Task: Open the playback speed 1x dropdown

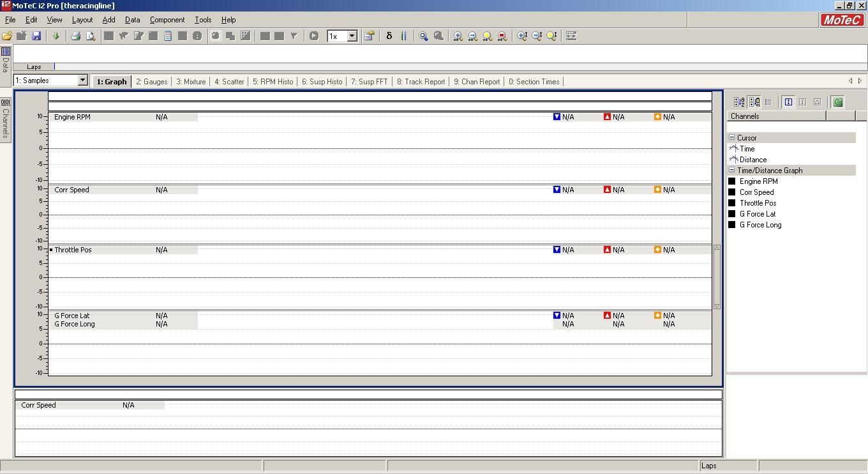Action: [352, 36]
